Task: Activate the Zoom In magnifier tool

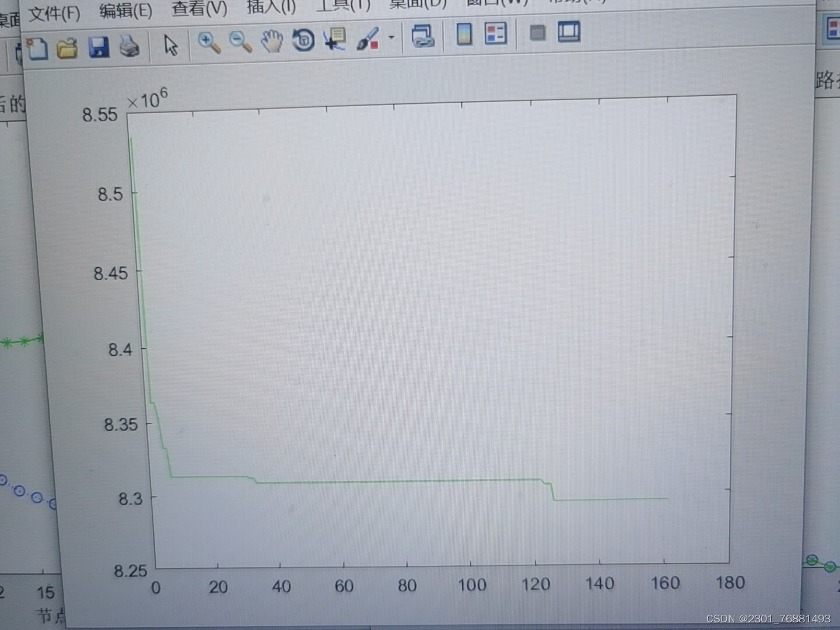Action: tap(208, 43)
